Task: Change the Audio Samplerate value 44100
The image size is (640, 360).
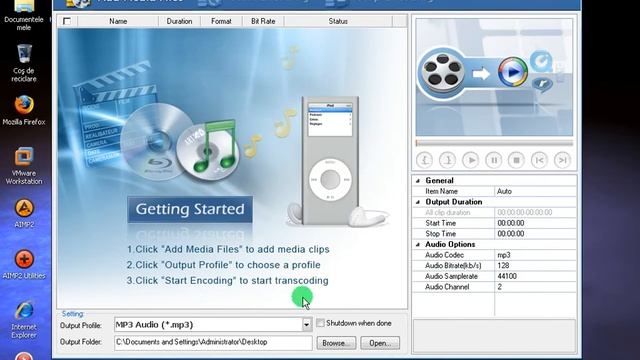Action: click(535, 276)
